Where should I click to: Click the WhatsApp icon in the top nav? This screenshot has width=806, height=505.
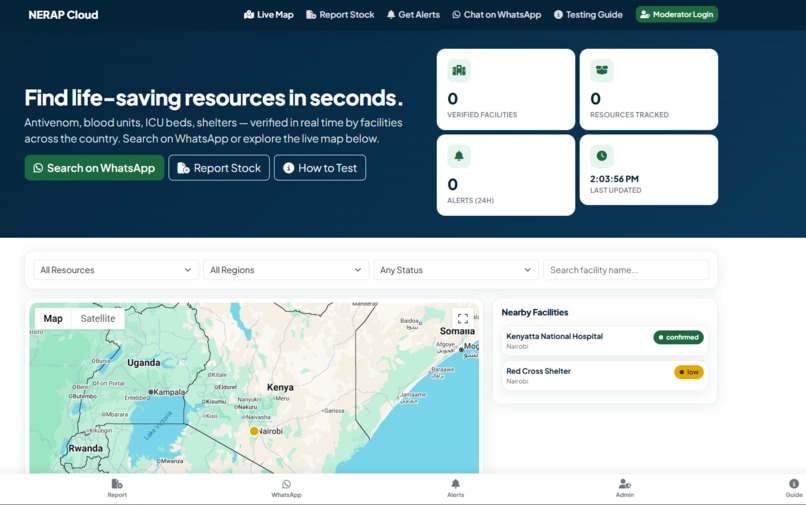tap(456, 14)
